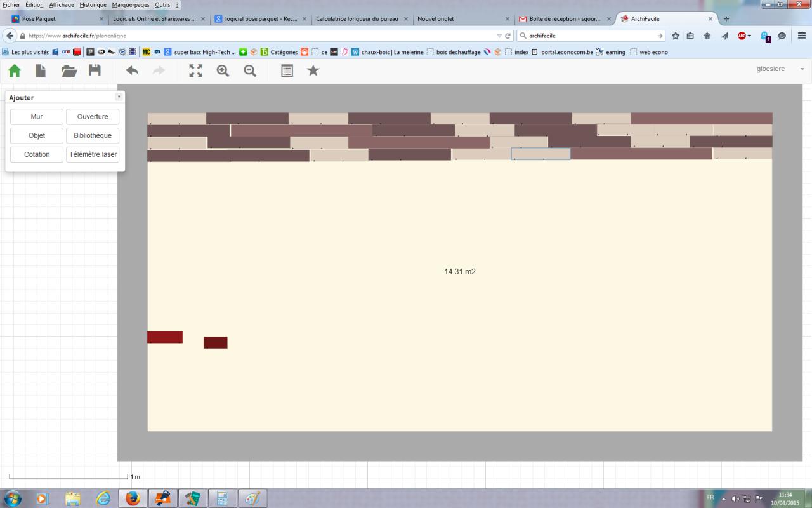812x508 pixels.
Task: Select the dark red parquet plank
Action: coord(216,342)
